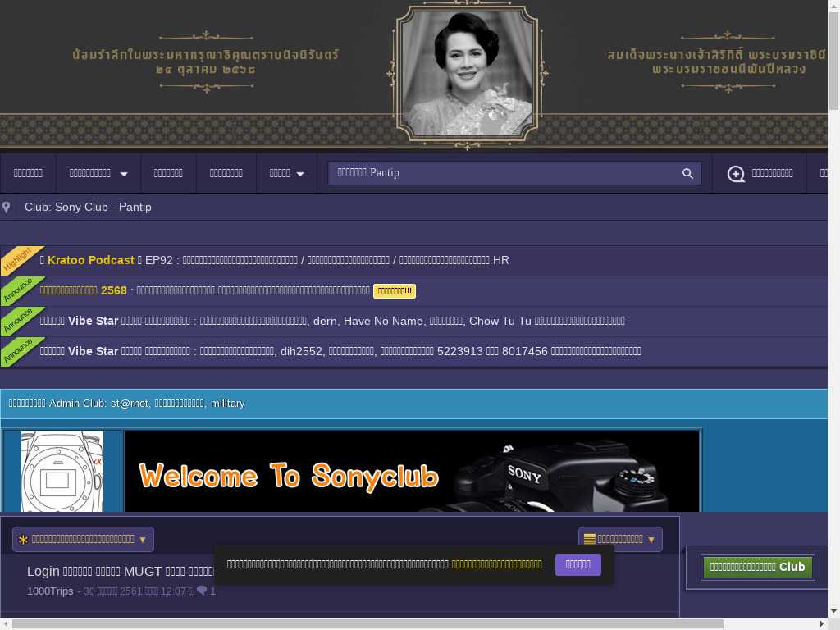Click the vertical scrollbar's down arrow
The height and width of the screenshot is (630, 840).
click(833, 611)
